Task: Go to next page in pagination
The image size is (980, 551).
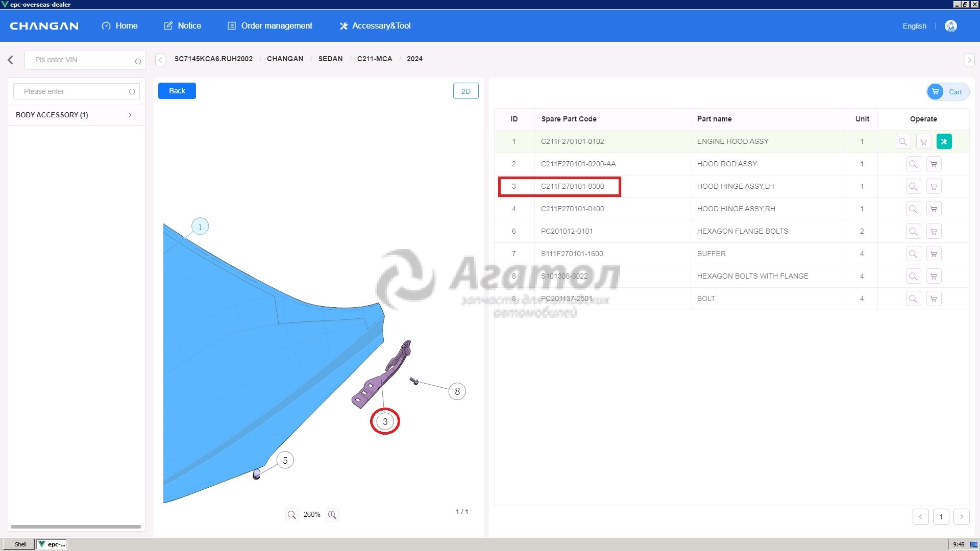Action: point(961,517)
